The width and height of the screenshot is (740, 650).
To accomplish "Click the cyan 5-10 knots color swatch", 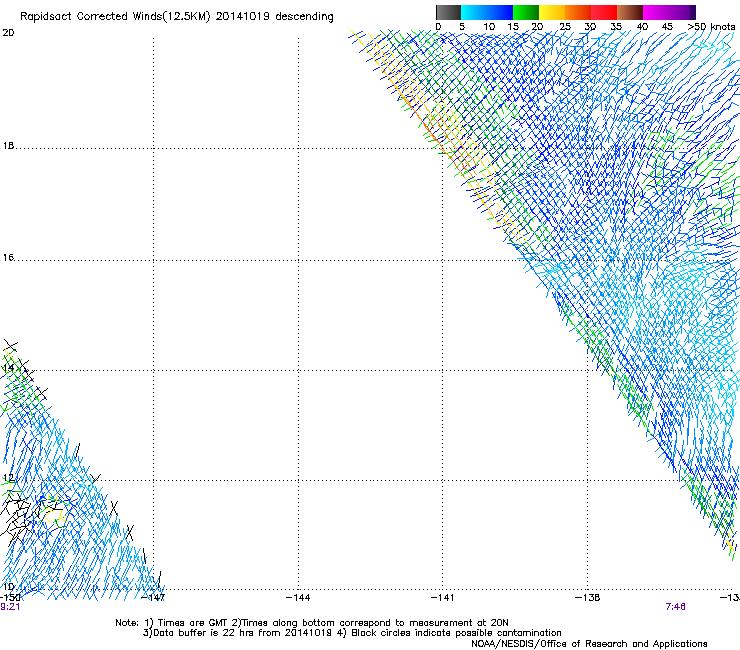I will point(474,12).
